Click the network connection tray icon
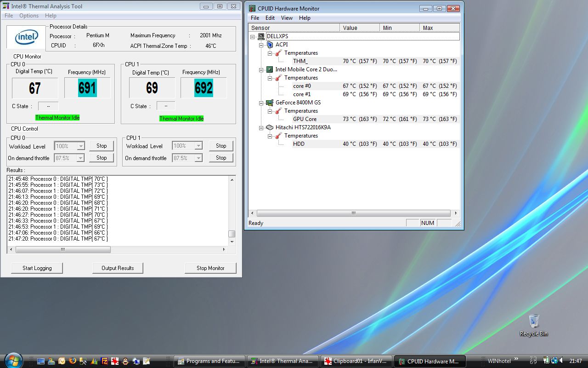Image resolution: width=588 pixels, height=368 pixels. [x=554, y=360]
